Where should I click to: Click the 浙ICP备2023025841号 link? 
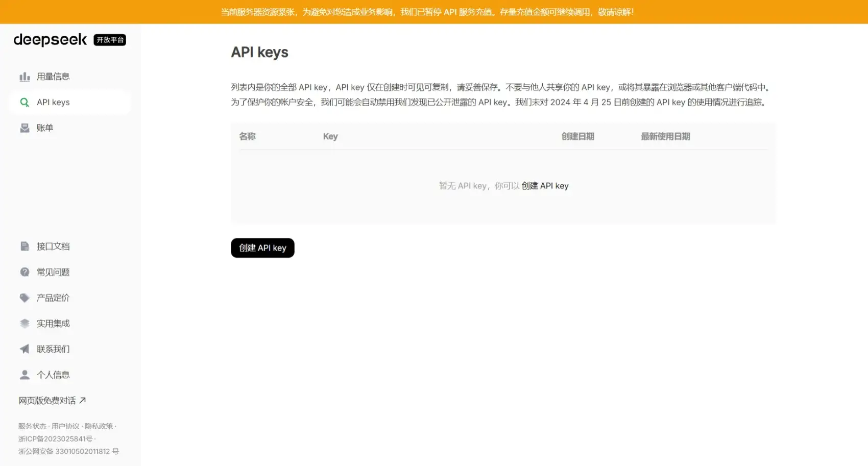coord(55,439)
